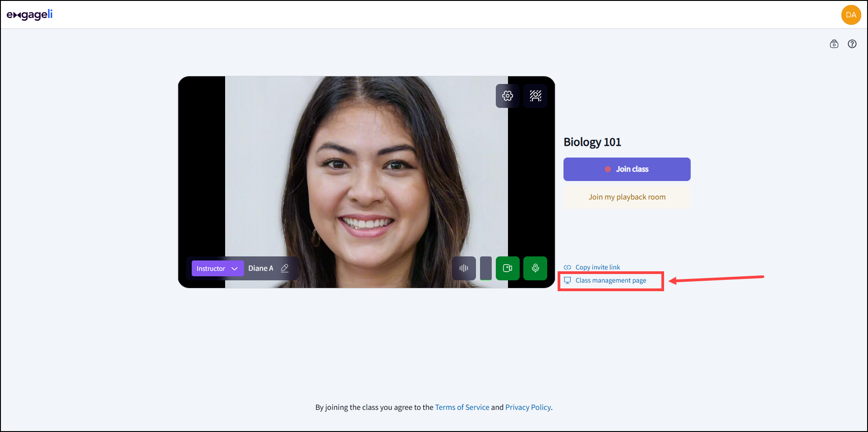The height and width of the screenshot is (432, 868).
Task: Open the Terms of Service link
Action: [462, 407]
